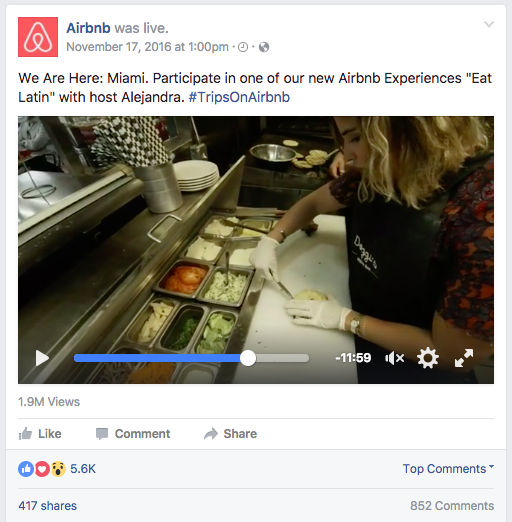Click the post options chevron
Viewport: 512px width, 522px height.
click(x=489, y=24)
